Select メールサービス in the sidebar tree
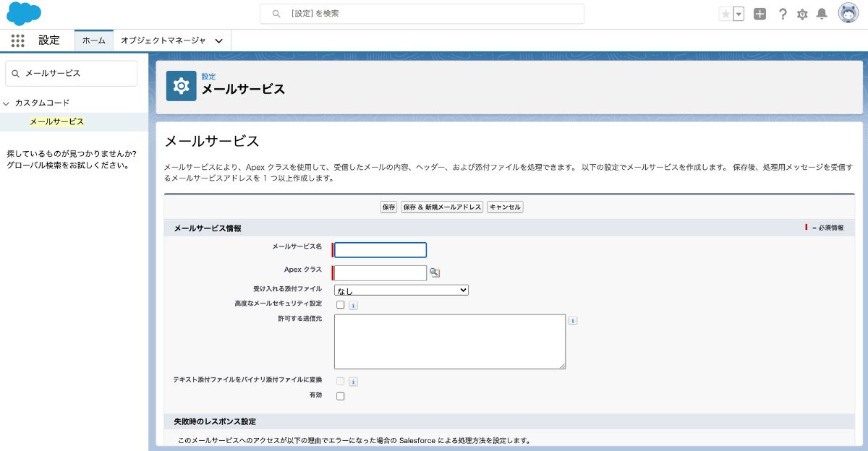868x451 pixels. click(x=56, y=121)
